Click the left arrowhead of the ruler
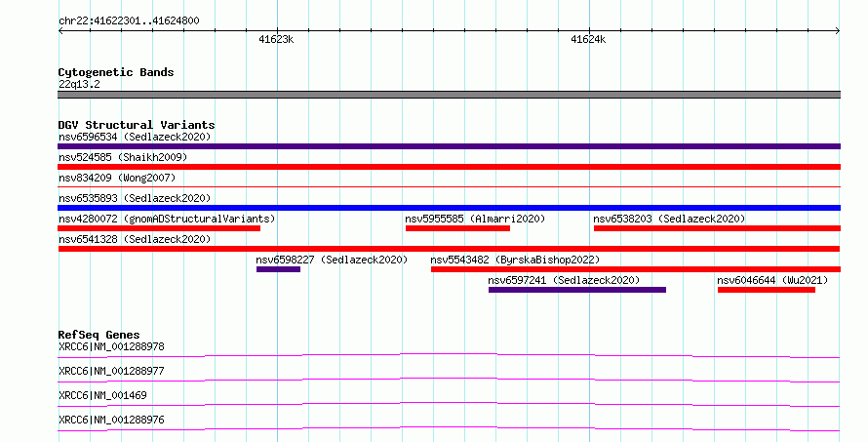This screenshot has height=442, width=868. (60, 31)
